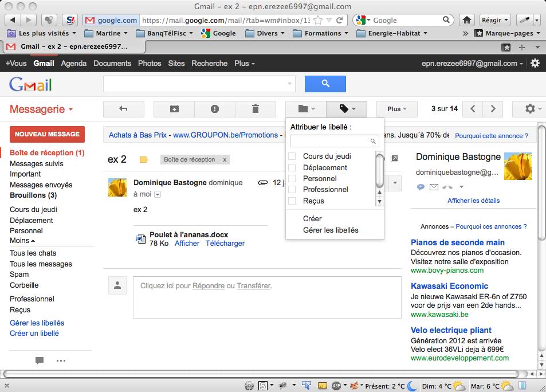The image size is (546, 392).
Task: Select Créer in the label menu
Action: tap(312, 218)
